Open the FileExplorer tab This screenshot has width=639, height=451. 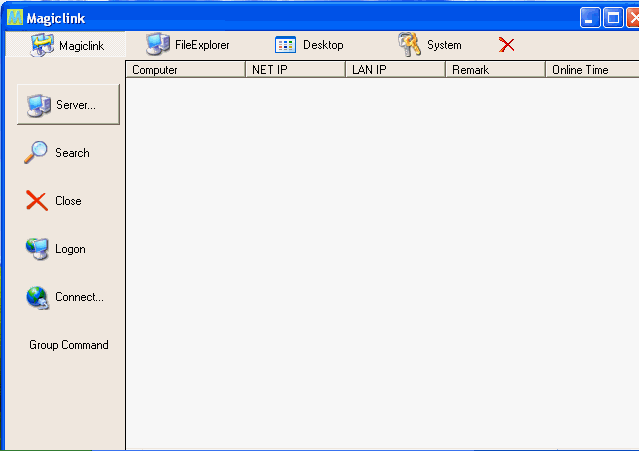(x=188, y=45)
